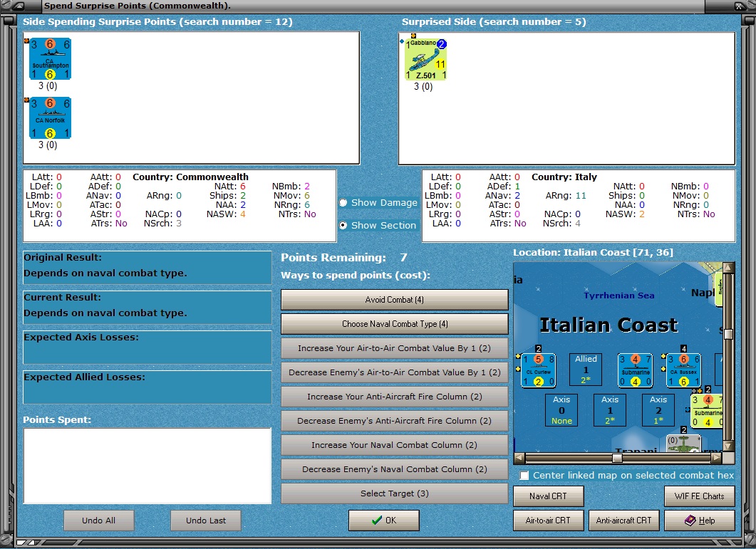Image resolution: width=756 pixels, height=549 pixels.
Task: Click the Axis 2 sea box marker
Action: (x=658, y=410)
